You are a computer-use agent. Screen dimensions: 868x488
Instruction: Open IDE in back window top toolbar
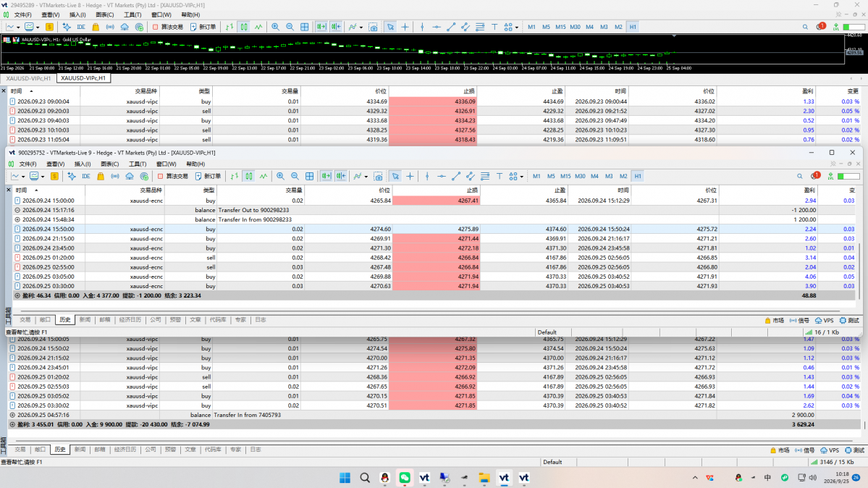(x=81, y=27)
